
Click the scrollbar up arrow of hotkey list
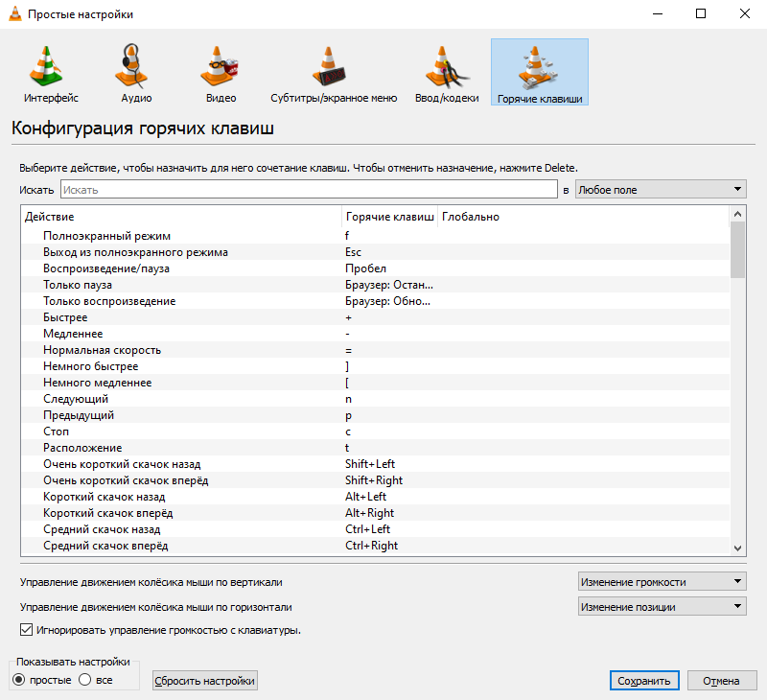[x=737, y=214]
